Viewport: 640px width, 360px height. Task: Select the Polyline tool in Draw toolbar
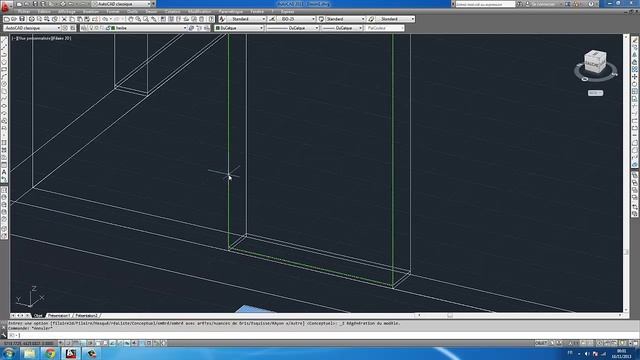click(4, 54)
